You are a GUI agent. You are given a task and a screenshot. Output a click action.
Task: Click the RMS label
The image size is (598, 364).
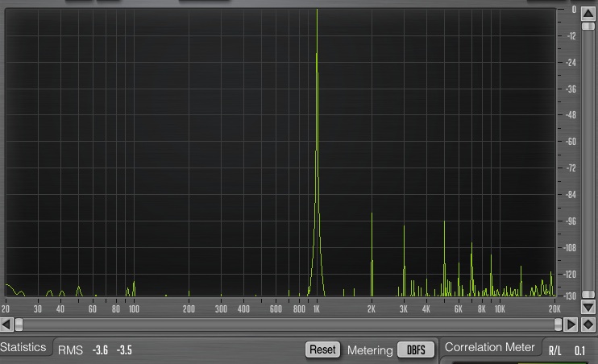(x=70, y=350)
